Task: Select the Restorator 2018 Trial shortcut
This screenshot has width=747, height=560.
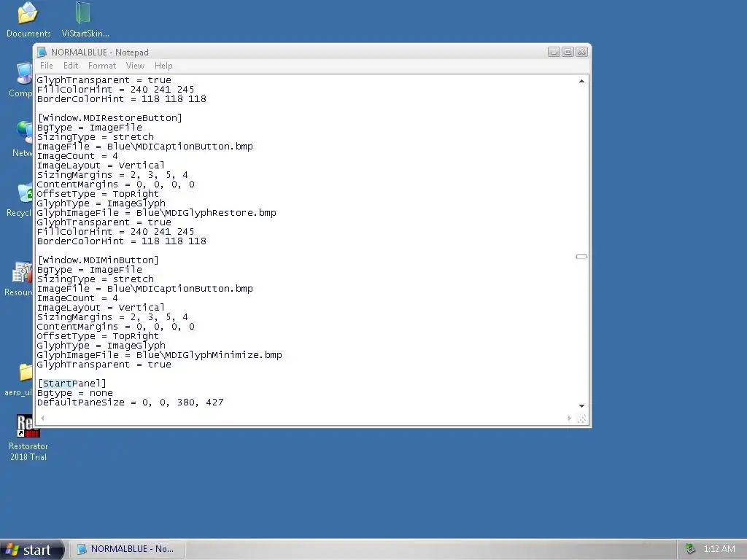Action: 28,437
